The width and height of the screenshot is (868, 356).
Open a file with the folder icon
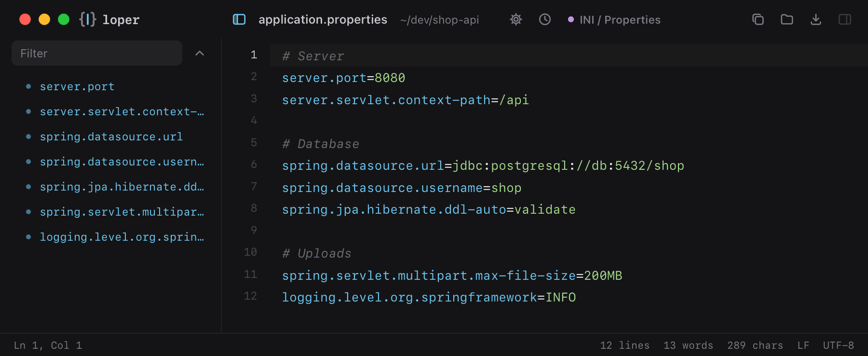pyautogui.click(x=787, y=19)
